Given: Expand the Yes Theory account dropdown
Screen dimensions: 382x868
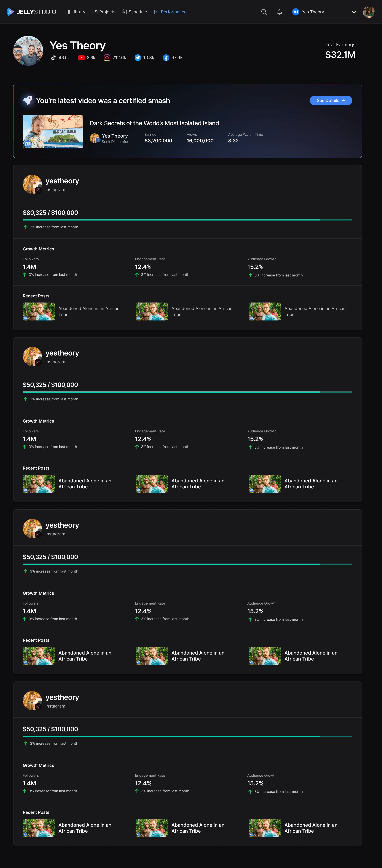Looking at the screenshot, I should [324, 12].
